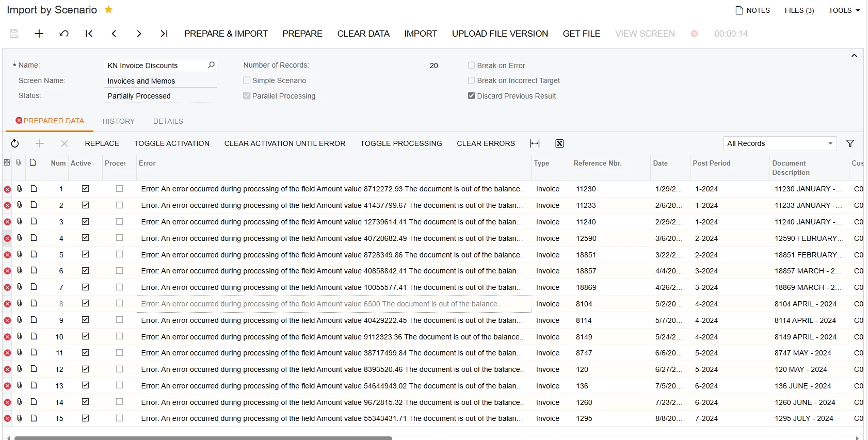Select the error cell in row 8
This screenshot has width=868, height=440.
pos(334,304)
